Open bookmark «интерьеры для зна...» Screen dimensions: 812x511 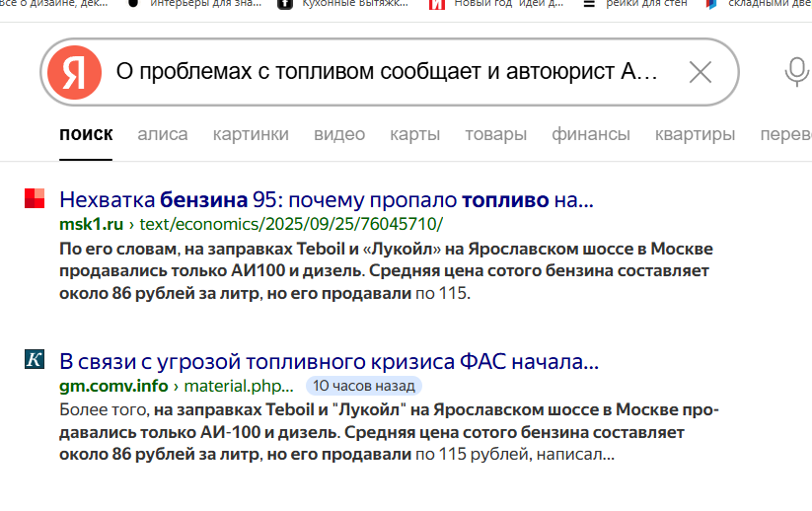(194, 4)
